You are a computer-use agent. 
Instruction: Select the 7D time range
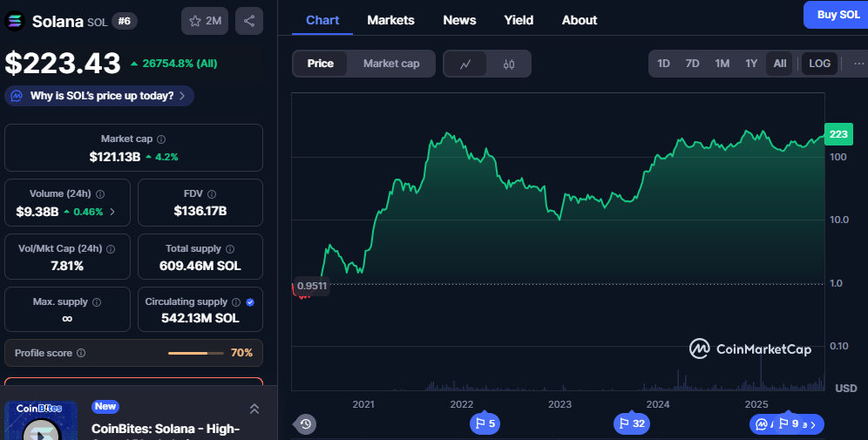pos(693,64)
